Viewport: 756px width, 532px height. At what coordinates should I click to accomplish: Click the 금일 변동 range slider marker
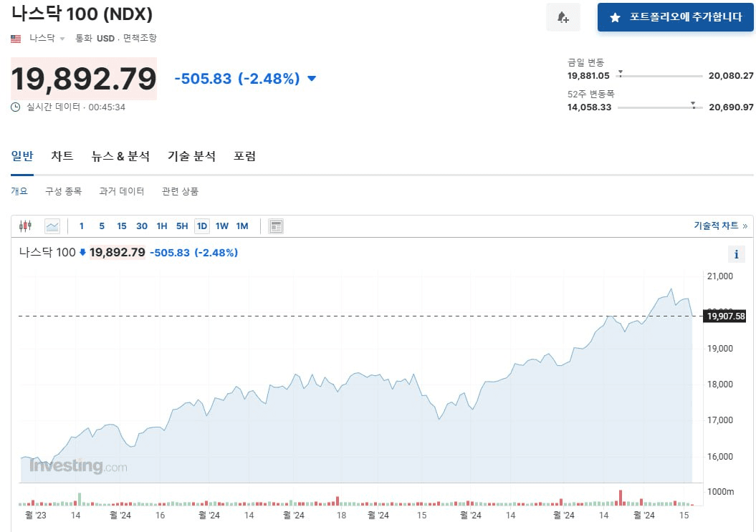coord(621,73)
